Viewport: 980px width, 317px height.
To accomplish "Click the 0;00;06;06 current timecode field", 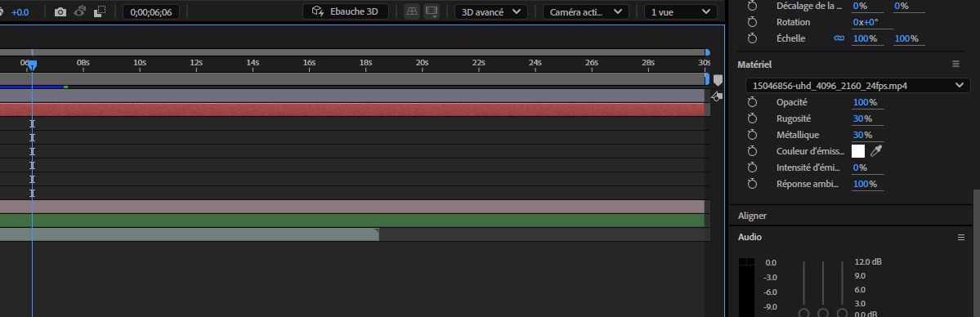I will point(151,12).
